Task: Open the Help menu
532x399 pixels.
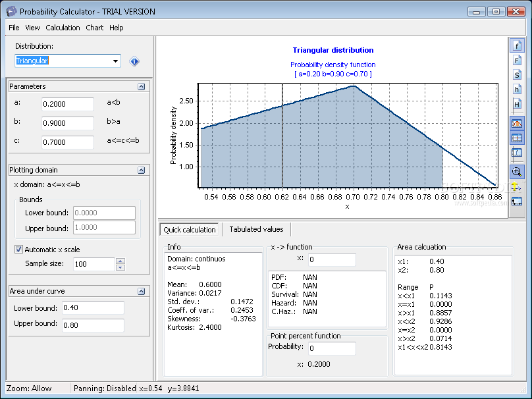Action: [x=117, y=28]
